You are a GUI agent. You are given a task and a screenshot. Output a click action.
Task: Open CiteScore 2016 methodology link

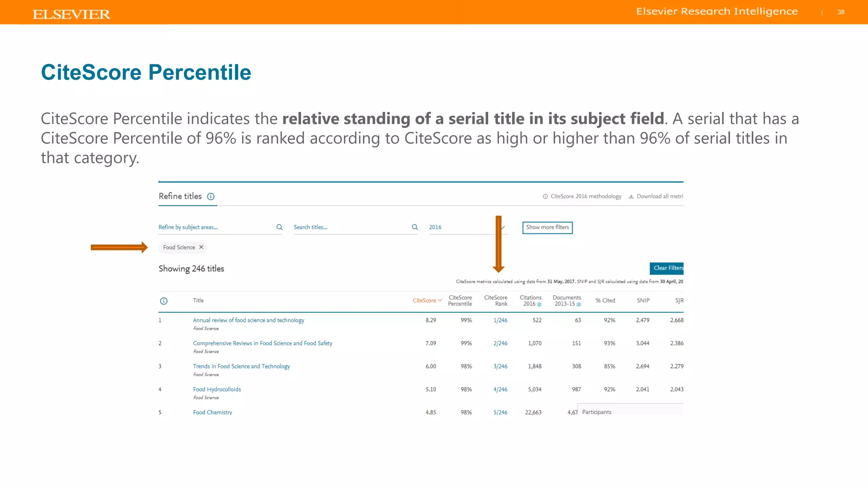pos(586,197)
